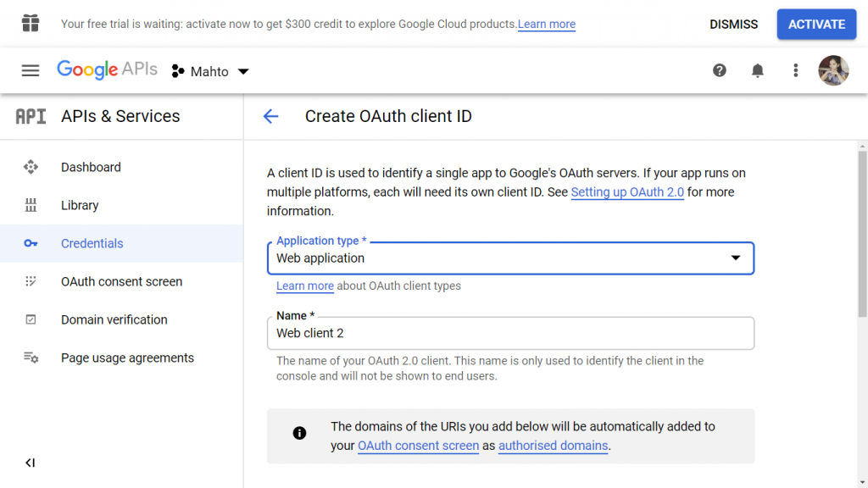This screenshot has width=868, height=488.
Task: Open the notifications bell
Action: (757, 70)
